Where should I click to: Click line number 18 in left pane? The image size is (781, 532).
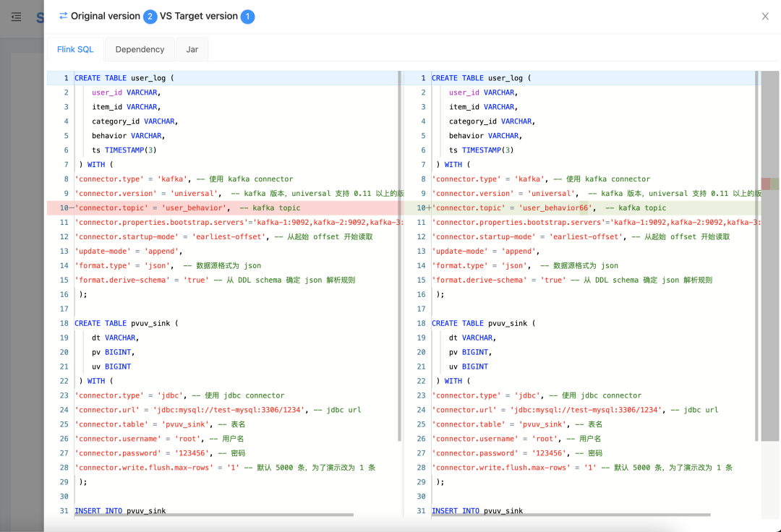[x=64, y=324]
